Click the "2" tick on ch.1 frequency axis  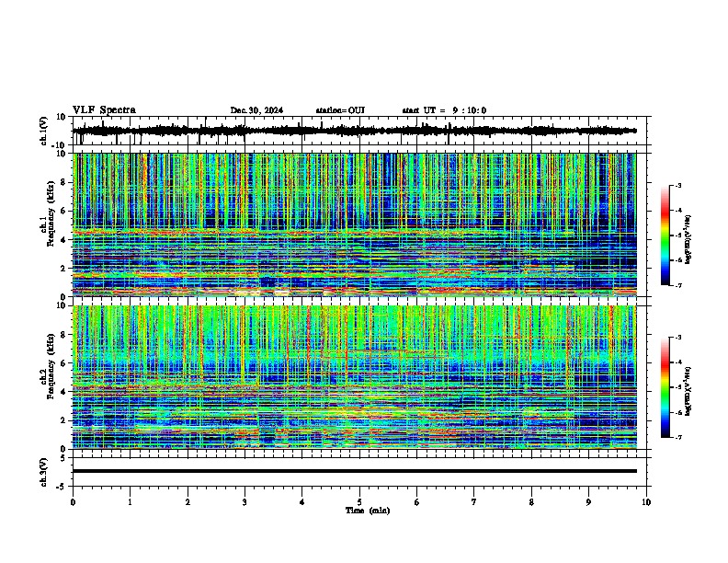click(x=63, y=268)
